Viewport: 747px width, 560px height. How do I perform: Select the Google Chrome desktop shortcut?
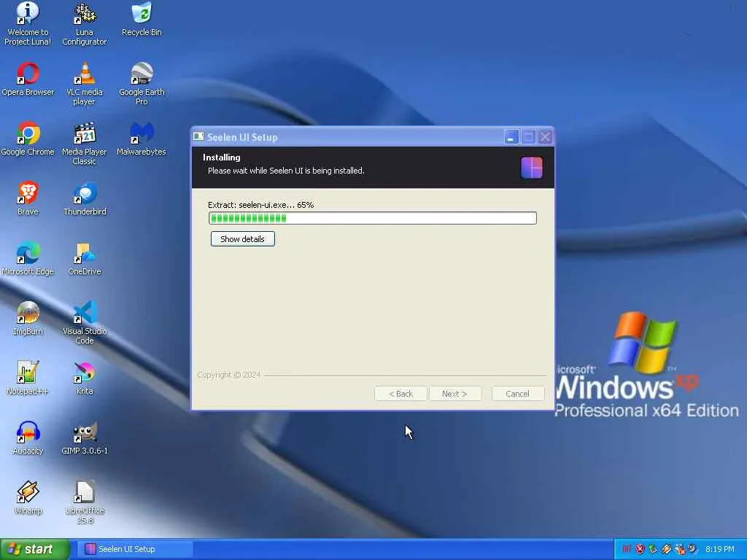point(28,139)
